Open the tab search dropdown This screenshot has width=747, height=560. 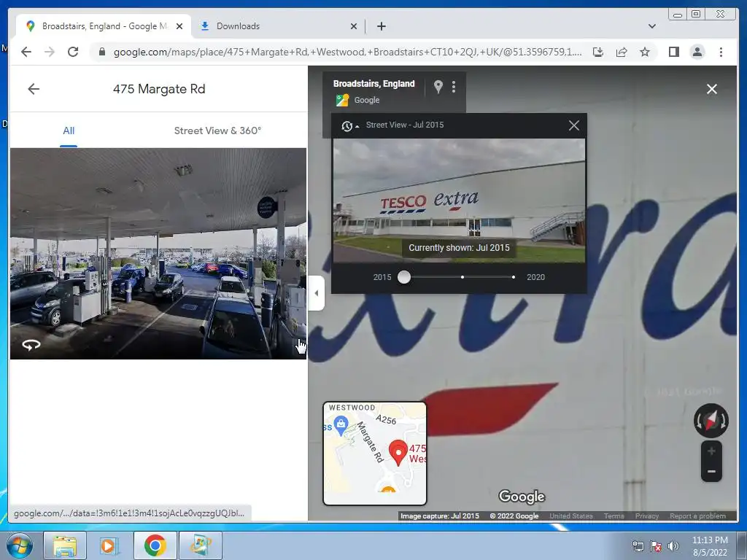[651, 26]
